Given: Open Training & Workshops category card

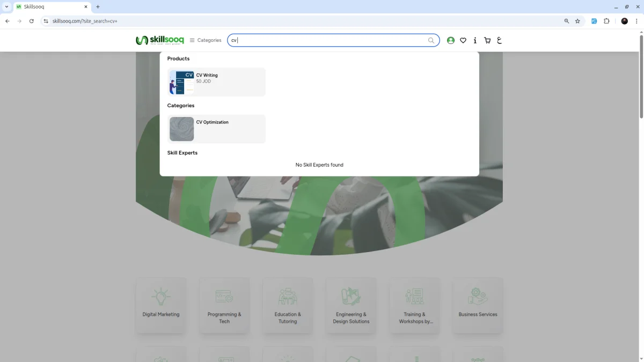Looking at the screenshot, I should tap(414, 305).
